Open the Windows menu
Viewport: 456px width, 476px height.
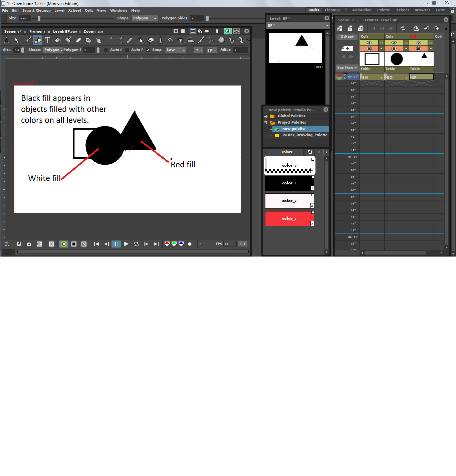coord(119,10)
